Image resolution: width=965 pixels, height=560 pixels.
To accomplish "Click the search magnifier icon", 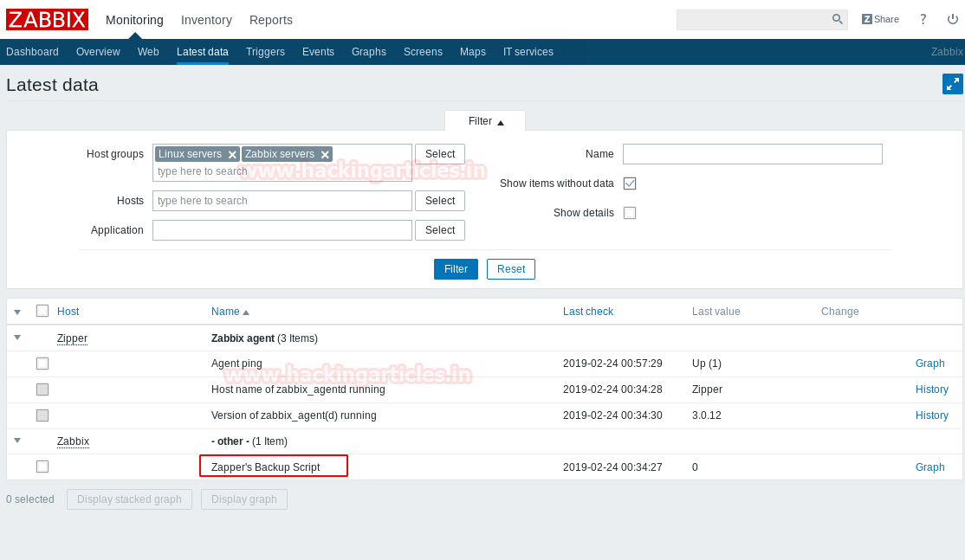I will 837,19.
